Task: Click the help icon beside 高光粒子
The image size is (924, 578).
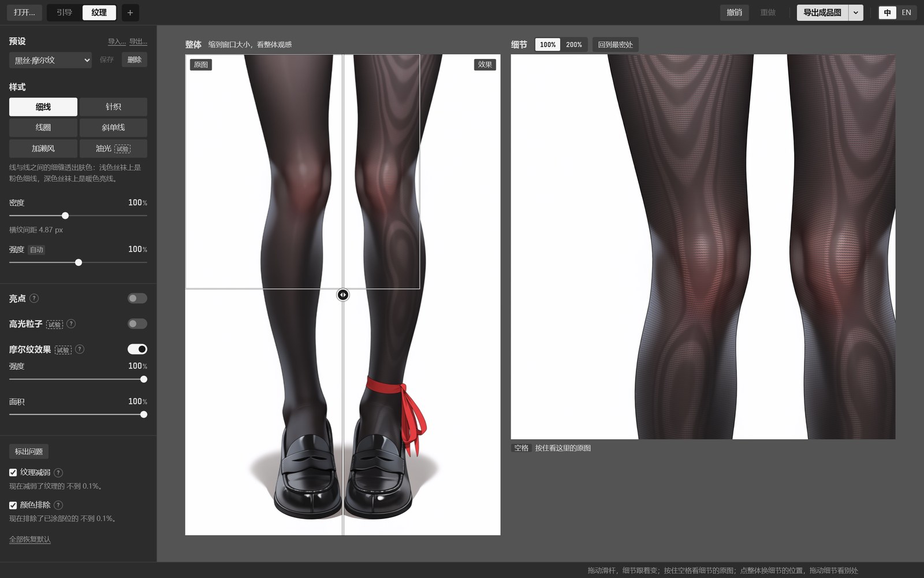Action: click(x=71, y=324)
